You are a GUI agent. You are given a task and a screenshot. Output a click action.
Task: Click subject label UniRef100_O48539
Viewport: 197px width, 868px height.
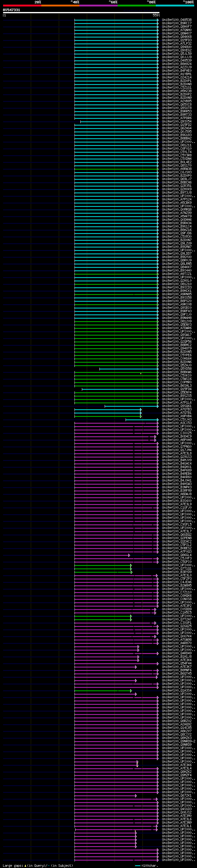tap(177, 60)
